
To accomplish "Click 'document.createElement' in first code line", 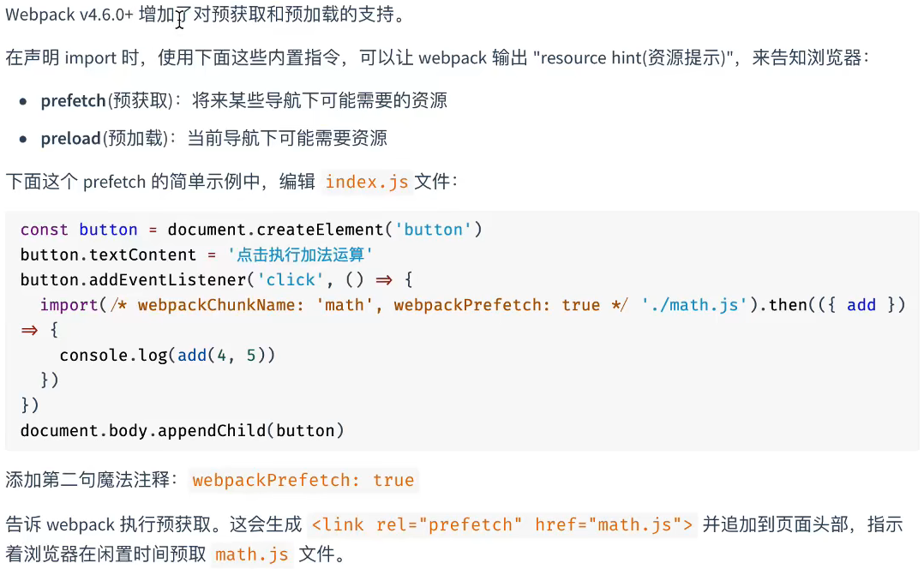I will pyautogui.click(x=276, y=229).
